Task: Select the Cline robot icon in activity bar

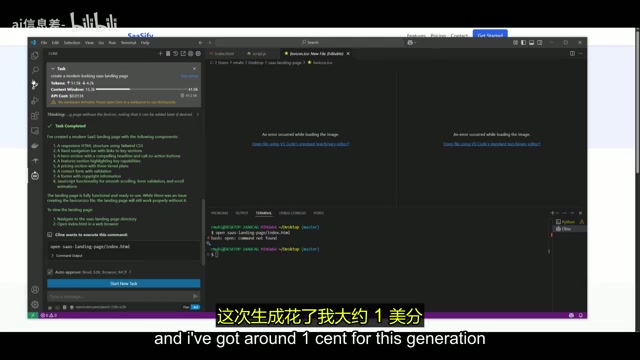Action: coord(35,176)
